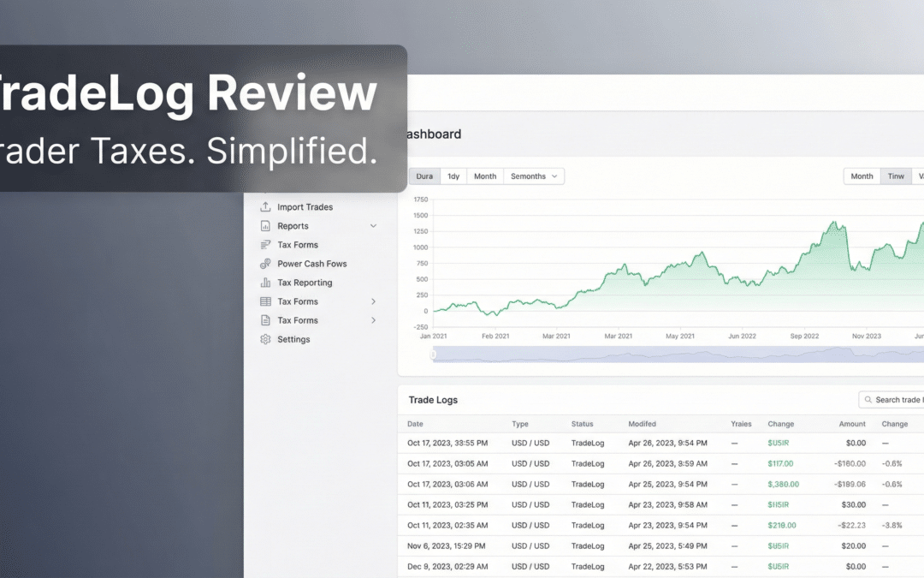The height and width of the screenshot is (578, 924).
Task: Click the Settings gear icon
Action: 265,339
